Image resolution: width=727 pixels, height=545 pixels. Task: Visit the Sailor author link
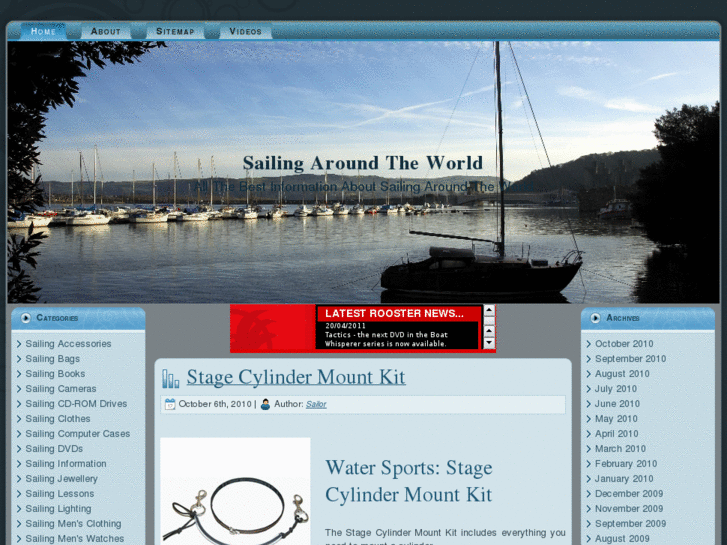(x=316, y=404)
